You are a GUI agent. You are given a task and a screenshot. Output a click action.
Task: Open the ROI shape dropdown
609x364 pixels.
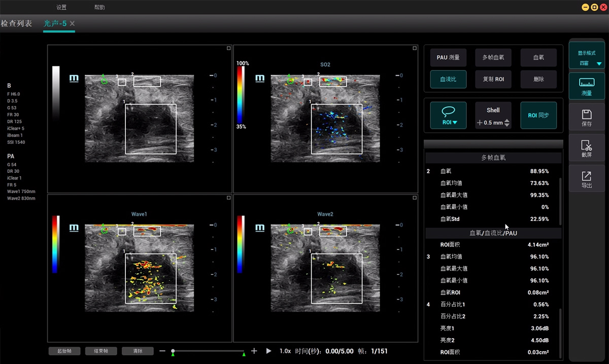[448, 115]
